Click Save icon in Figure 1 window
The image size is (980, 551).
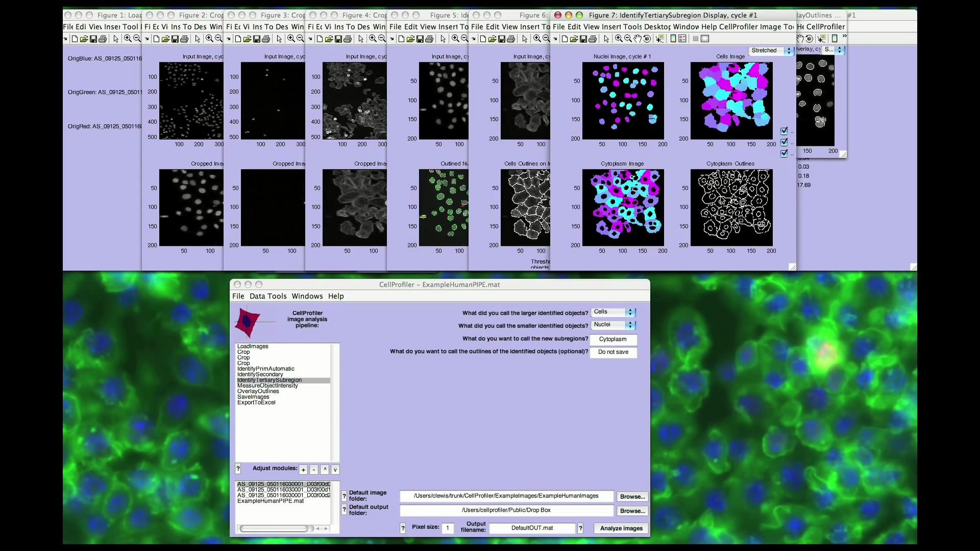click(x=93, y=39)
